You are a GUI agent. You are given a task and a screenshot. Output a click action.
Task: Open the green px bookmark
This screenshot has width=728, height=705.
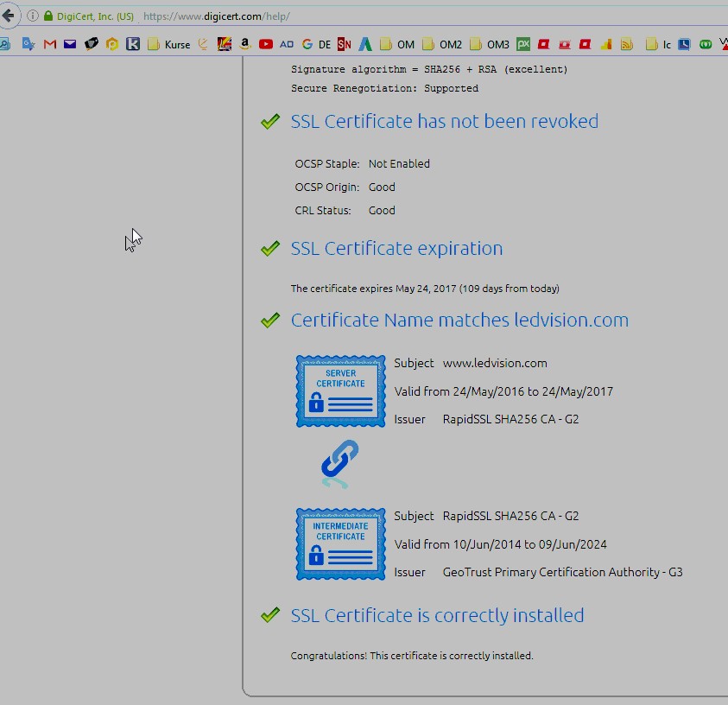pos(523,44)
